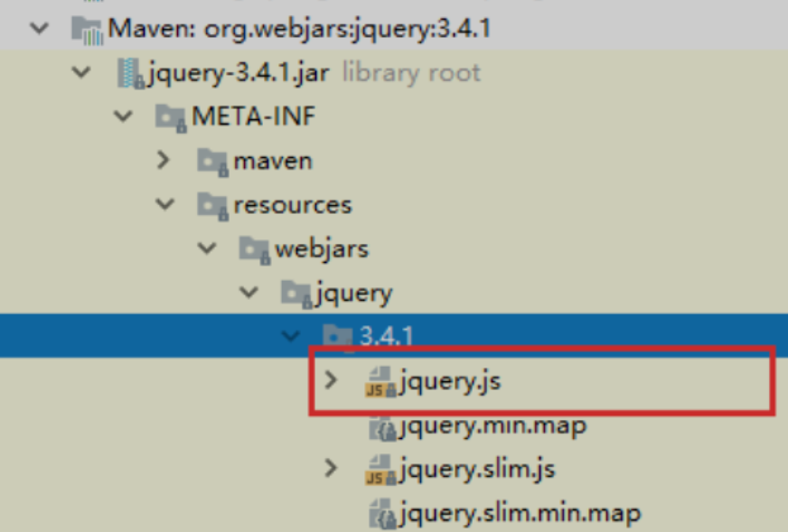Click the jquery folder icon

[296, 294]
